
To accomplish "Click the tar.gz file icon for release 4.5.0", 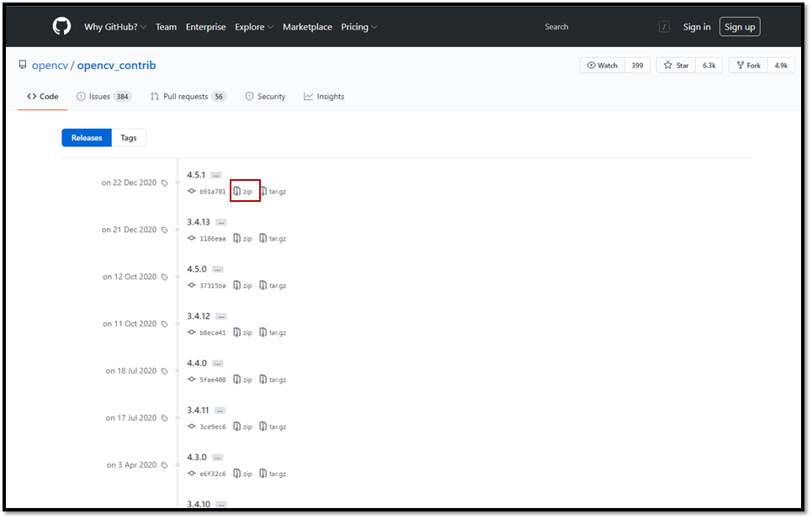I will (x=263, y=285).
